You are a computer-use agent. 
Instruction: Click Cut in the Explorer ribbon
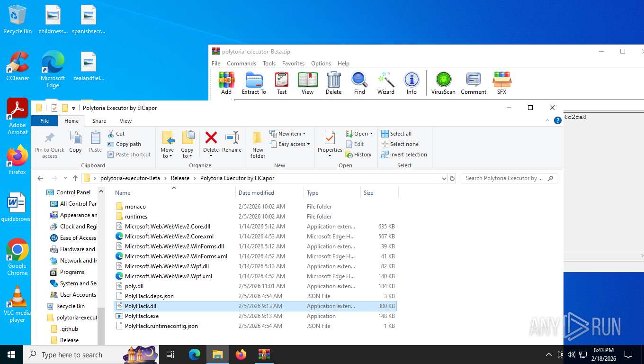116,134
